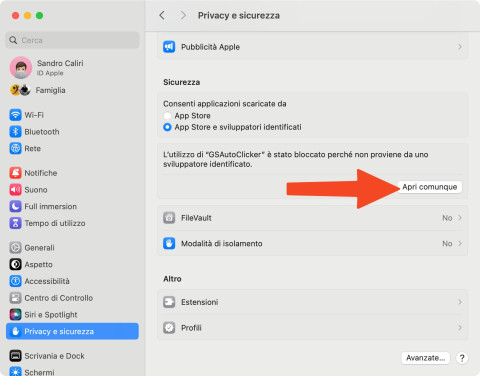480x376 pixels.
Task: Open Schermi display icon
Action: pos(15,371)
